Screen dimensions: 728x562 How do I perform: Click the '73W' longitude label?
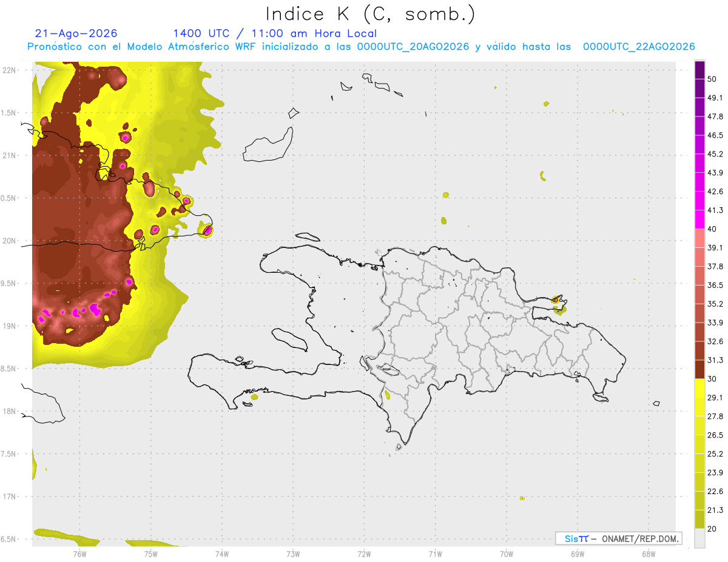click(x=293, y=554)
